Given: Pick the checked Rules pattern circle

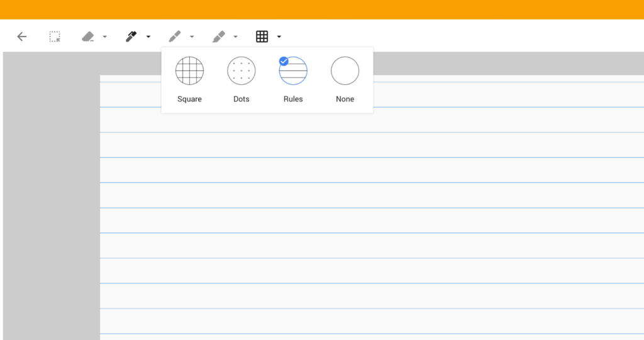Looking at the screenshot, I should (293, 71).
